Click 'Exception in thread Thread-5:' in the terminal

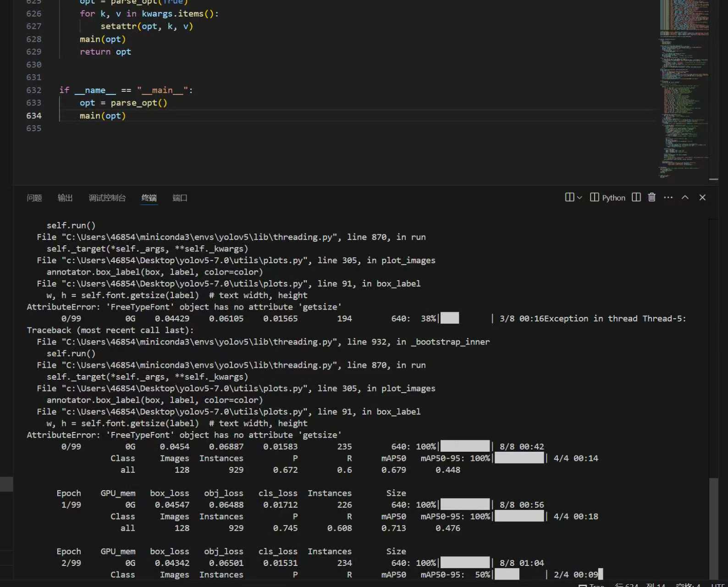click(615, 318)
